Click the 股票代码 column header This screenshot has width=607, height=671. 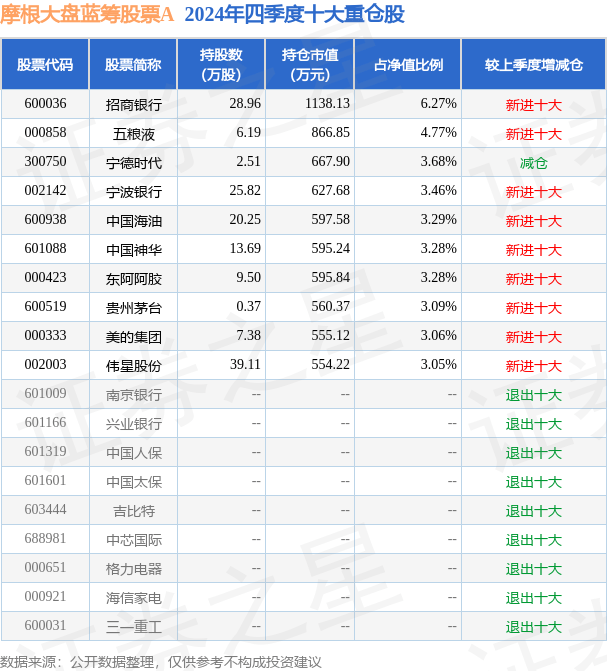point(45,65)
